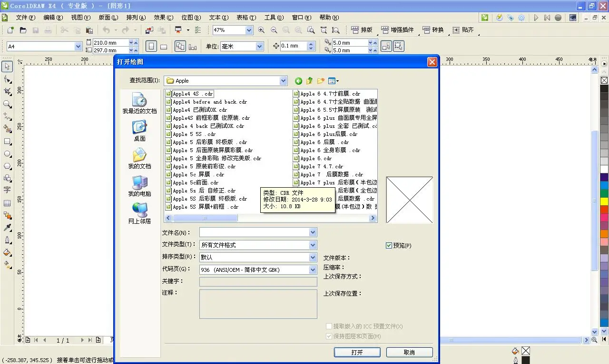Pick the no-fill X swatch atop palette

(604, 80)
